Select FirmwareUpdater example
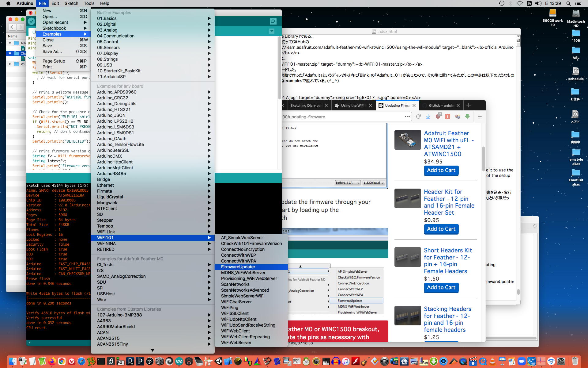 238,267
